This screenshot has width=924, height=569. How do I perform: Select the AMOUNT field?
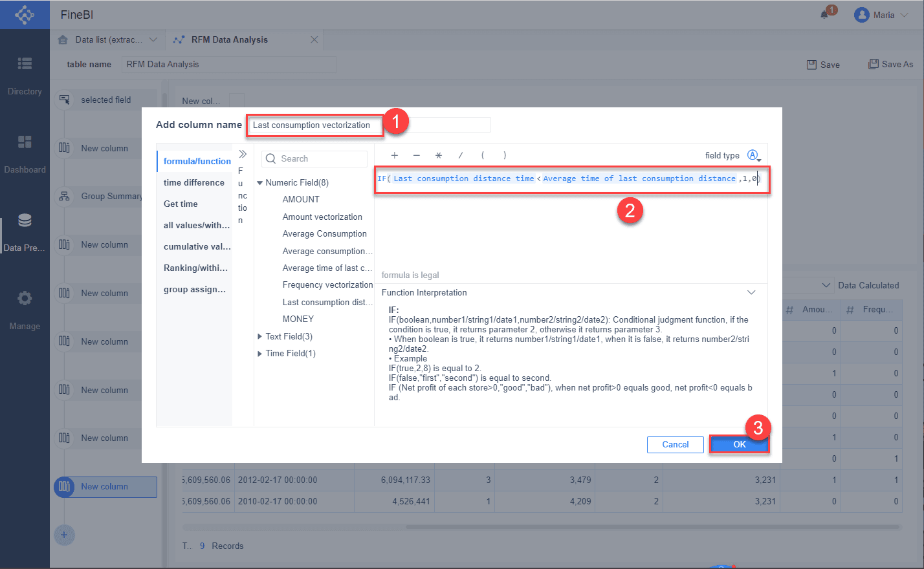[301, 199]
